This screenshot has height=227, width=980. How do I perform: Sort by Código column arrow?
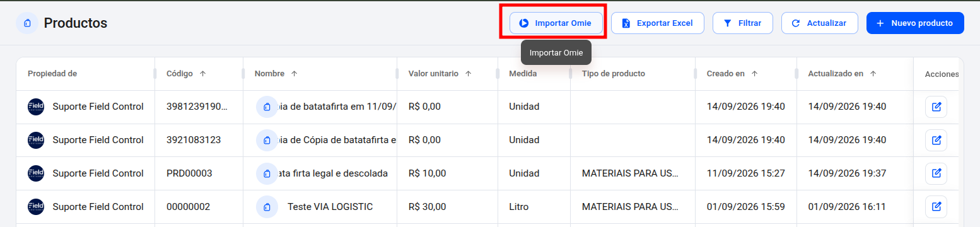(x=202, y=74)
